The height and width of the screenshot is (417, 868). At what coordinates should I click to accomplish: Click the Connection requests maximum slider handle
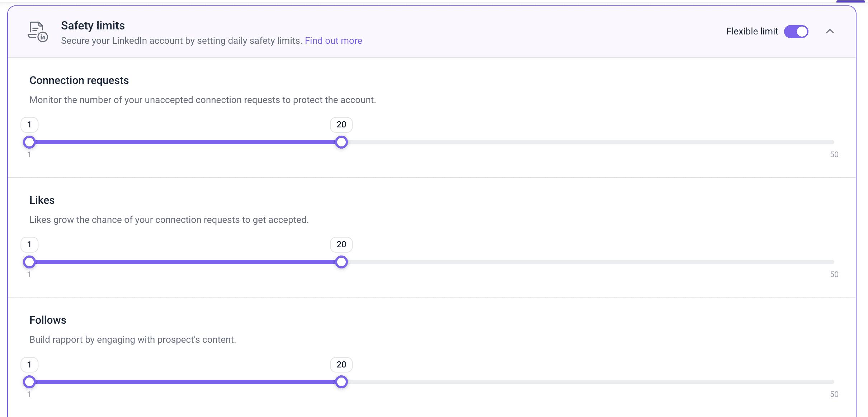(x=341, y=142)
